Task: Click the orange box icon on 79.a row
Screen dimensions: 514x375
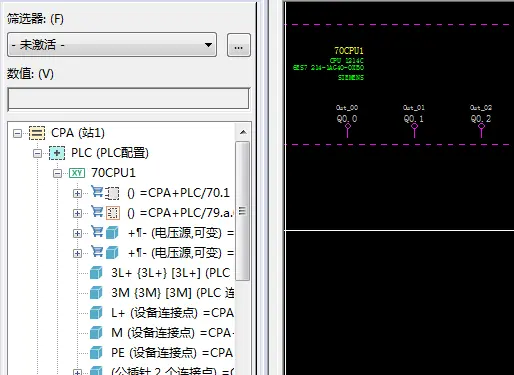Action: (113, 213)
